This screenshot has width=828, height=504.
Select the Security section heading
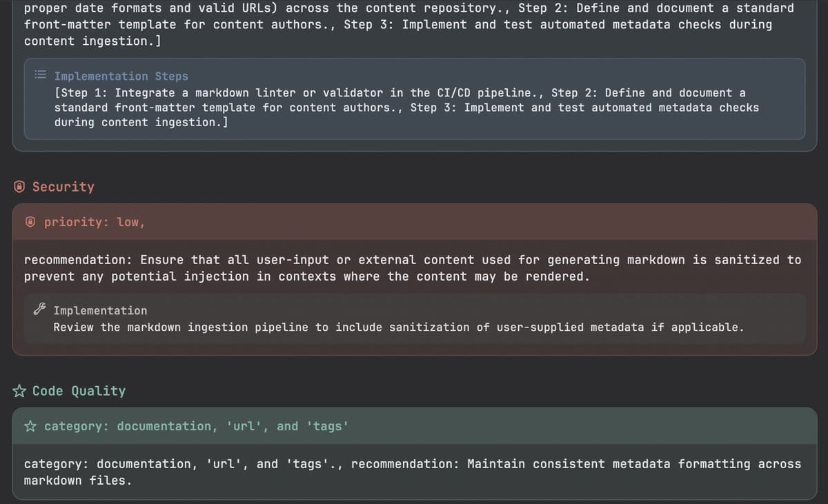pyautogui.click(x=63, y=187)
